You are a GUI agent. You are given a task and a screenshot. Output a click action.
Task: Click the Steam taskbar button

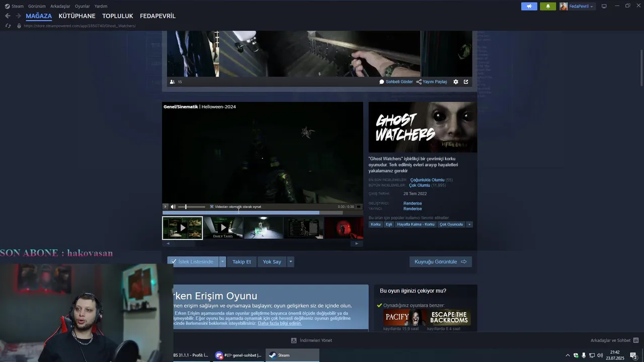coord(292,355)
